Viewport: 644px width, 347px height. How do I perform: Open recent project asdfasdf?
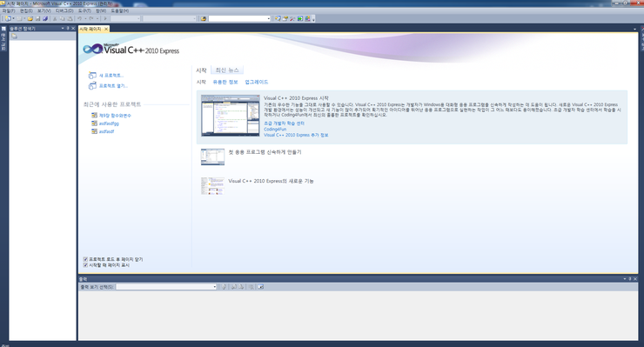coord(106,131)
